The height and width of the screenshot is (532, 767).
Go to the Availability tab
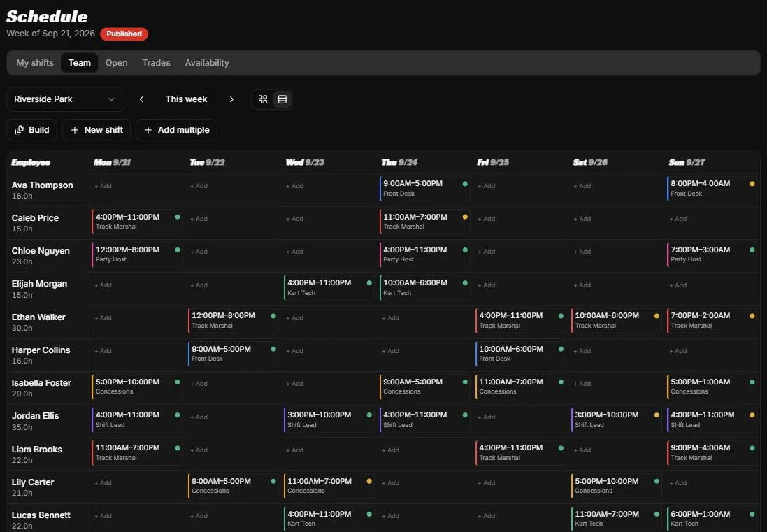tap(207, 63)
